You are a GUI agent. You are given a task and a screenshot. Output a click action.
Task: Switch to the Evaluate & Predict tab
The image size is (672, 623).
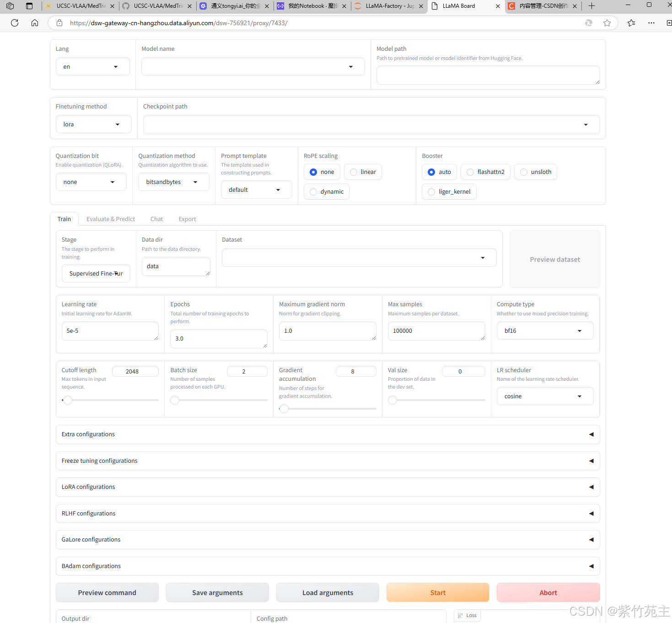[x=111, y=219]
